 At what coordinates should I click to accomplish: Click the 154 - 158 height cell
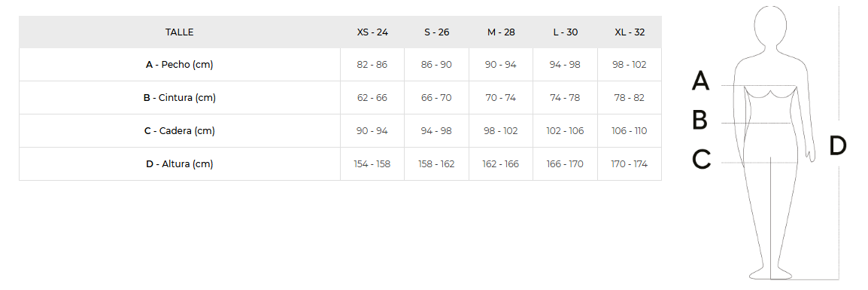click(x=372, y=164)
